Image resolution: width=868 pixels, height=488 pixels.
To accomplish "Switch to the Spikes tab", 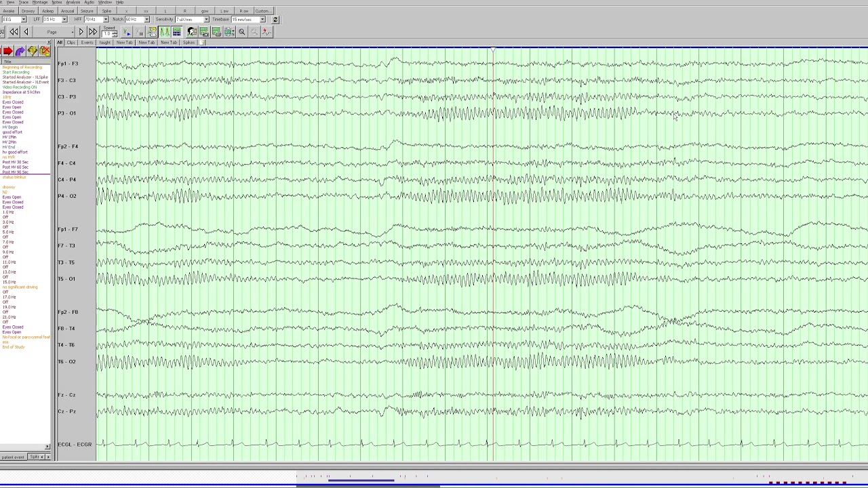I will [189, 43].
